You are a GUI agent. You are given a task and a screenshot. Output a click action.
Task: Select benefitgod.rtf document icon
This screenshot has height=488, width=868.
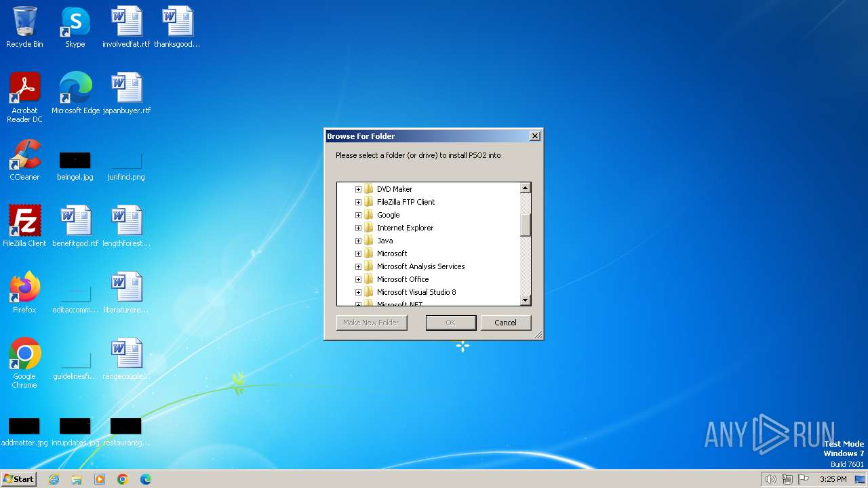pyautogui.click(x=75, y=226)
